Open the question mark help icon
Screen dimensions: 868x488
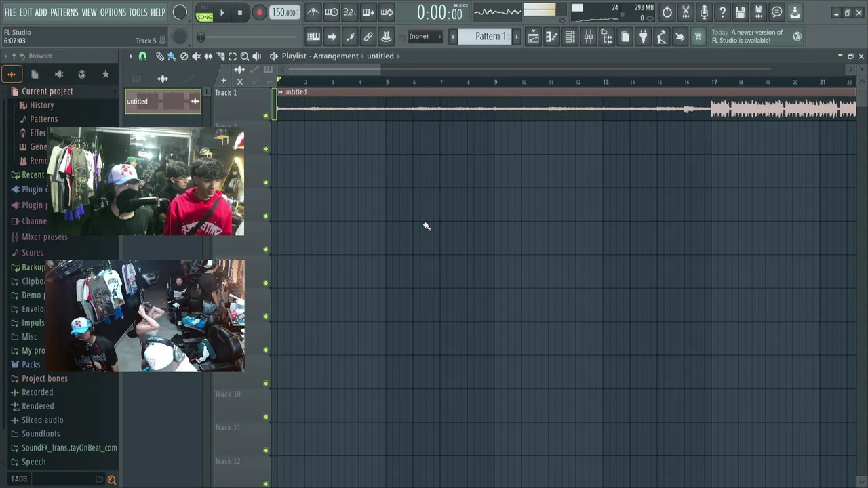click(722, 12)
